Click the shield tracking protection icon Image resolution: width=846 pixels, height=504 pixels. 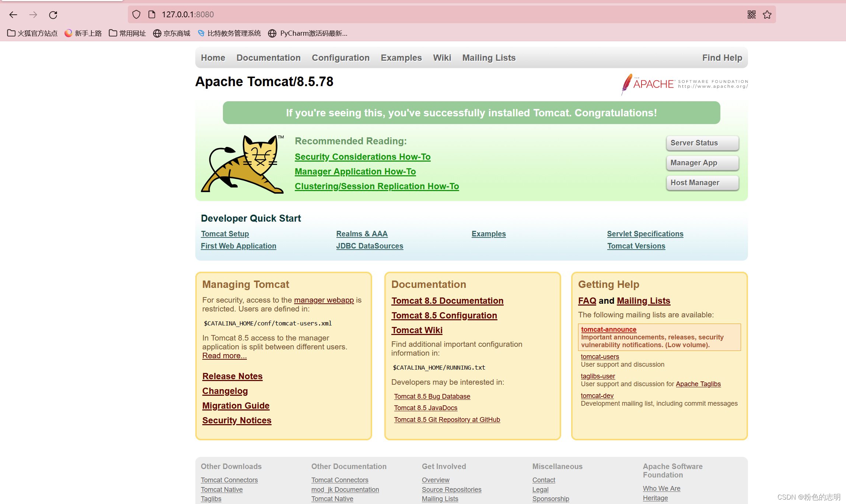tap(136, 14)
